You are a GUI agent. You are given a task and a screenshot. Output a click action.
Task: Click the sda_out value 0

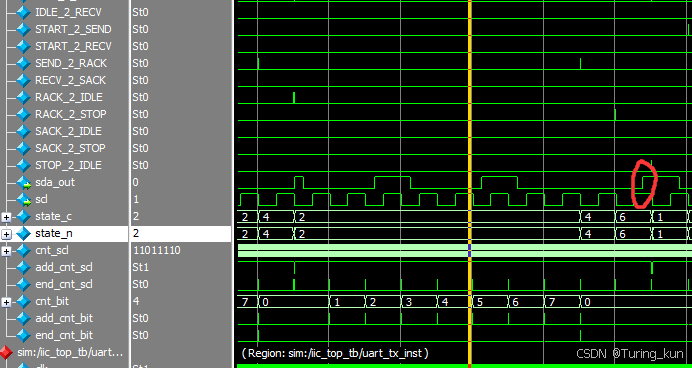[135, 182]
